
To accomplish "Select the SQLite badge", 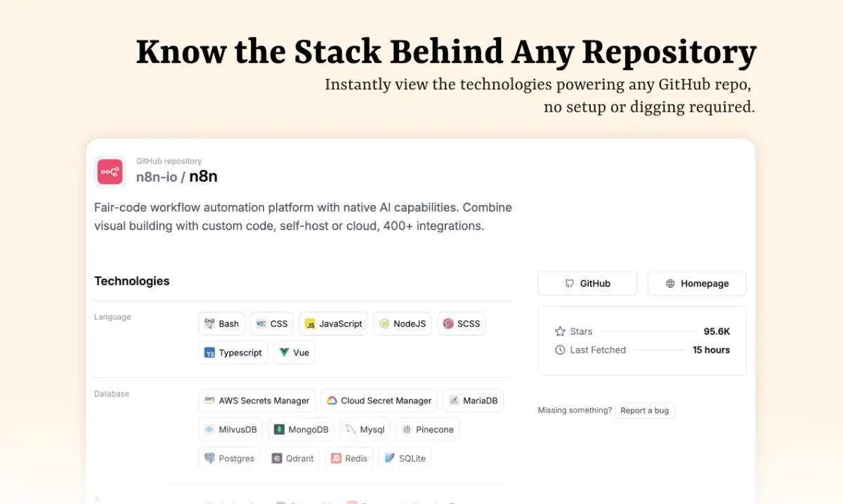I will (405, 458).
